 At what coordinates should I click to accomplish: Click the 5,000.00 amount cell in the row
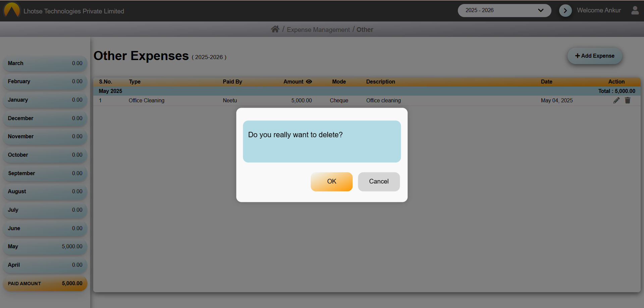[301, 100]
